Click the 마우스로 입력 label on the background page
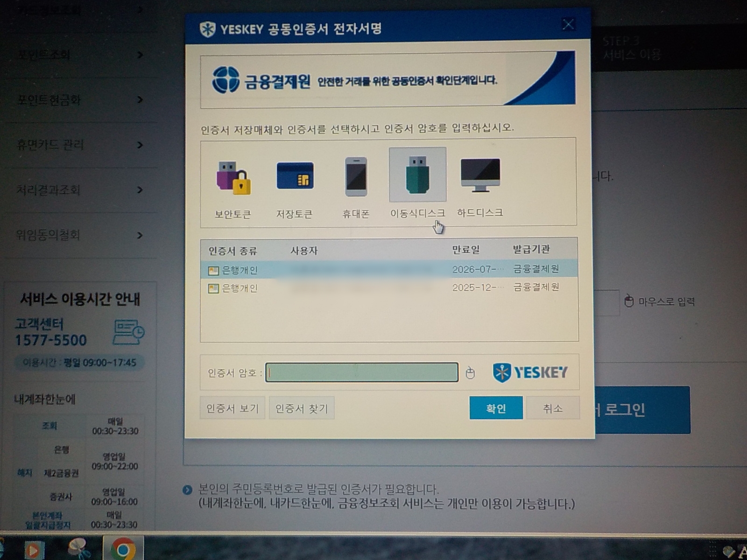 tap(666, 302)
